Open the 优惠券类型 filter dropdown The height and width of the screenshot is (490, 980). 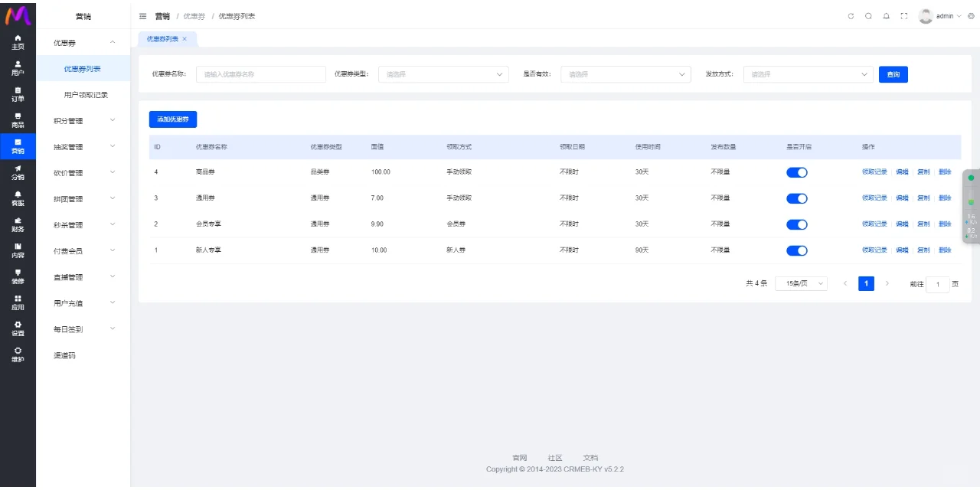point(443,74)
